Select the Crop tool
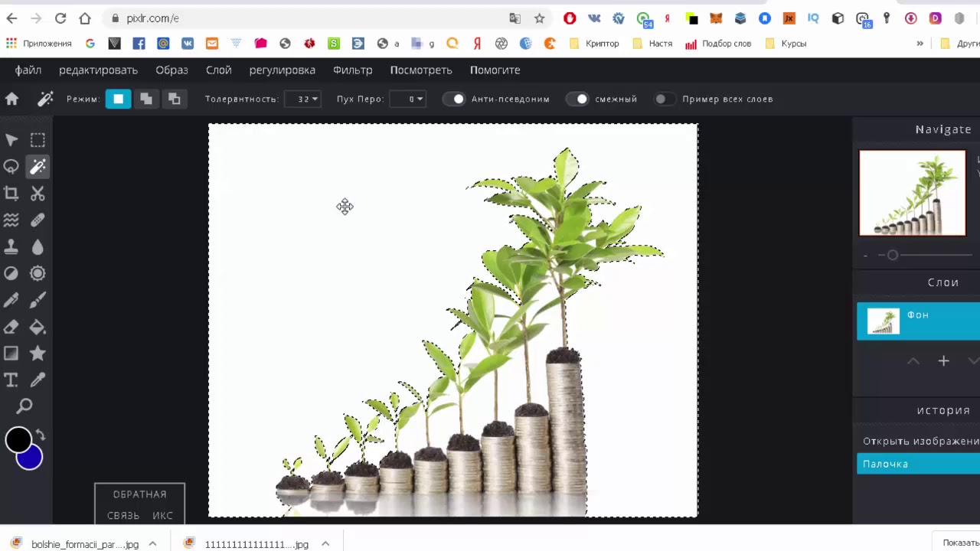980x551 pixels. pyautogui.click(x=11, y=194)
